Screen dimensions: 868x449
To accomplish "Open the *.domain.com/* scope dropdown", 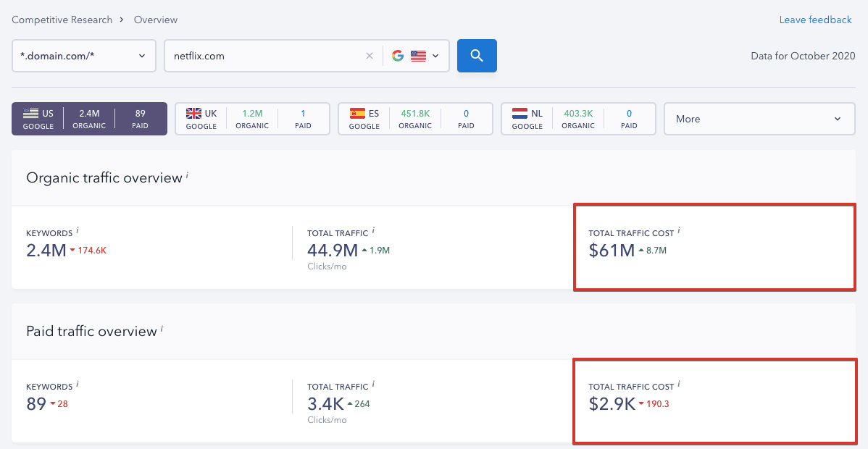I will click(x=83, y=56).
